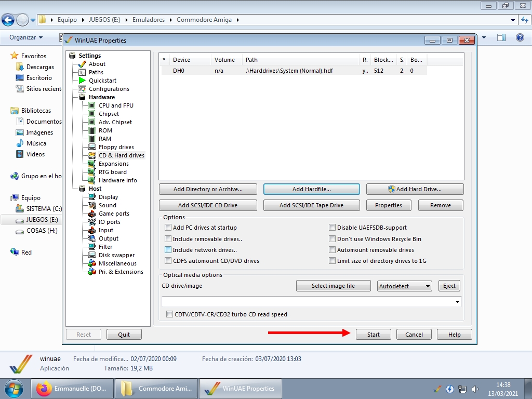Open the Expansions board icon

pyautogui.click(x=92, y=164)
